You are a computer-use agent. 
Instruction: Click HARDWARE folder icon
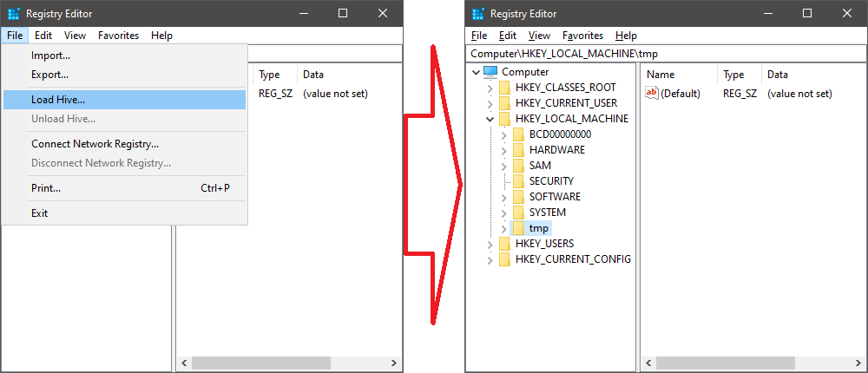pyautogui.click(x=518, y=150)
